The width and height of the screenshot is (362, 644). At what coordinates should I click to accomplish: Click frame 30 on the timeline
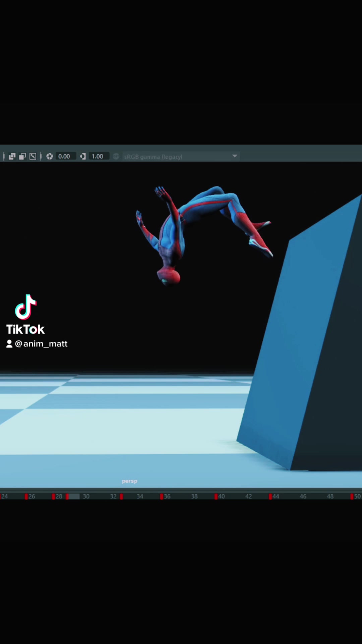[86, 496]
